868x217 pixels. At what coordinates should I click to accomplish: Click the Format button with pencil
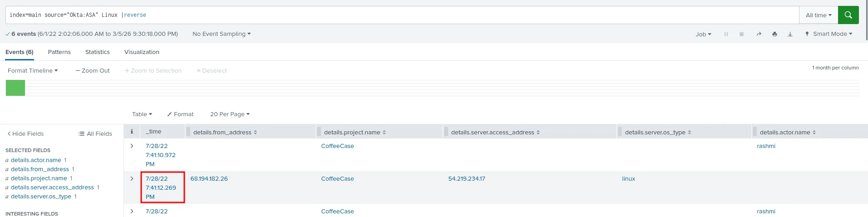coord(180,114)
